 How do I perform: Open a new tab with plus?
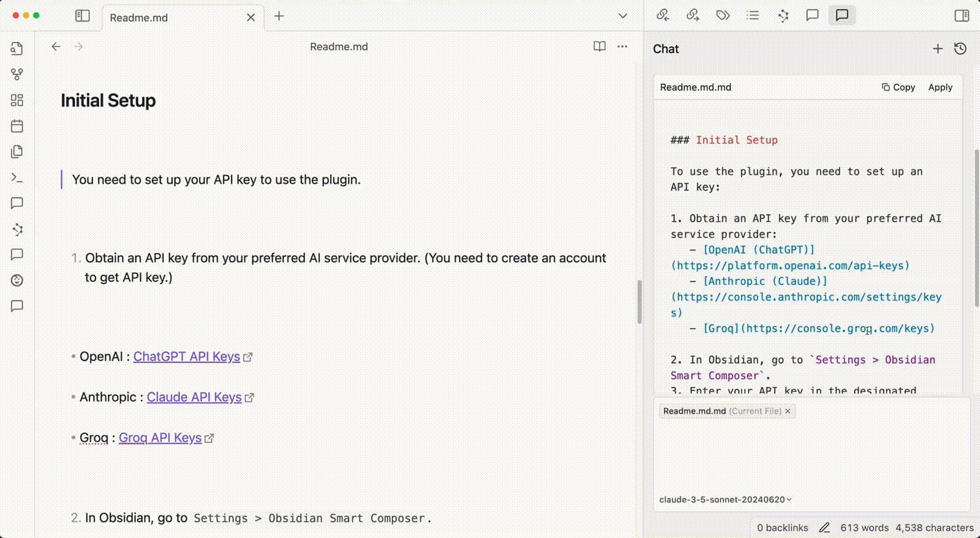[279, 16]
